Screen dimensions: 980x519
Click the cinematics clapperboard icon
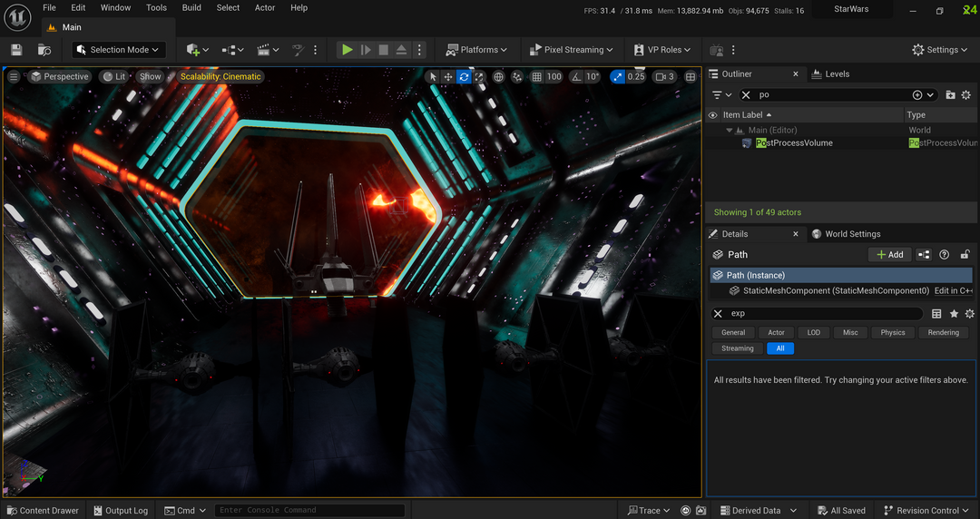tap(263, 50)
